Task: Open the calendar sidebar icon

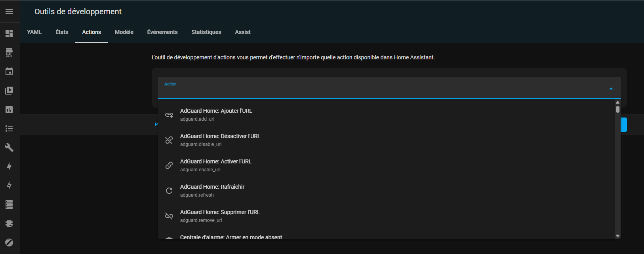Action: tap(9, 72)
